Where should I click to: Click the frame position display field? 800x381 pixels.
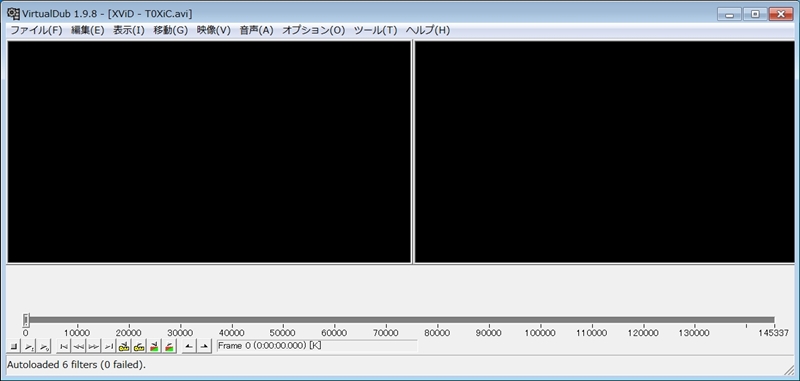click(317, 346)
